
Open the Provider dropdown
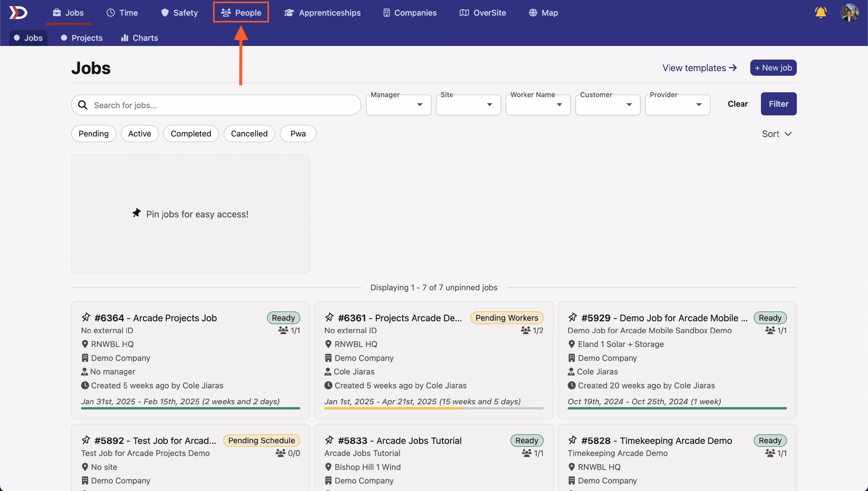677,105
